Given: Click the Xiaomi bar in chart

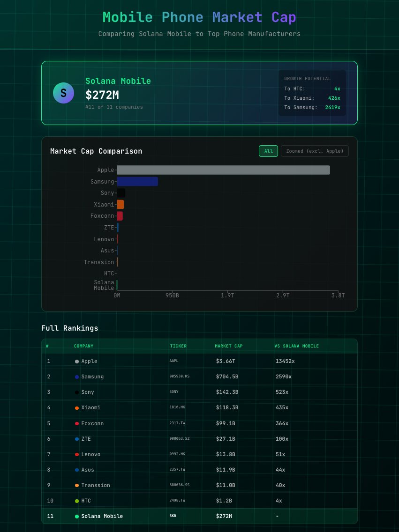Looking at the screenshot, I should tap(120, 205).
